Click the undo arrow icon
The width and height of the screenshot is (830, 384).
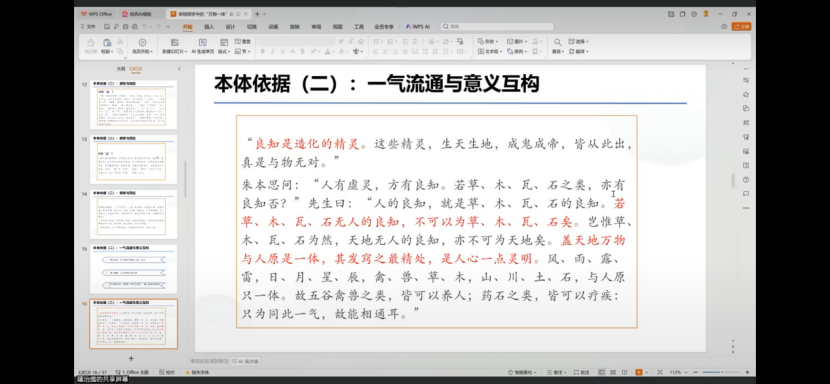pos(145,26)
